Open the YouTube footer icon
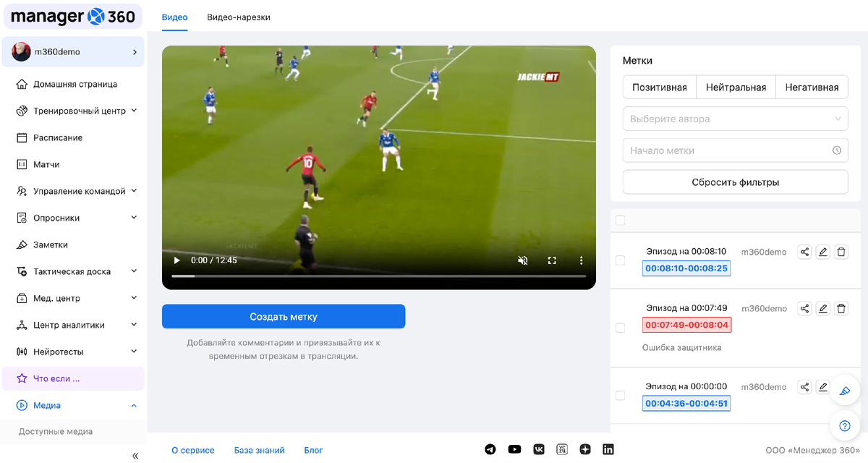868x463 pixels. click(514, 449)
